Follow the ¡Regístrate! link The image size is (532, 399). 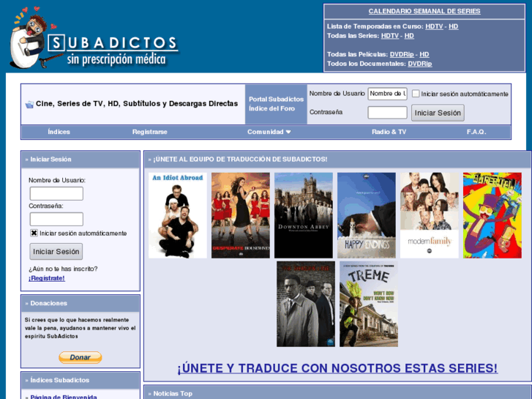tap(47, 278)
